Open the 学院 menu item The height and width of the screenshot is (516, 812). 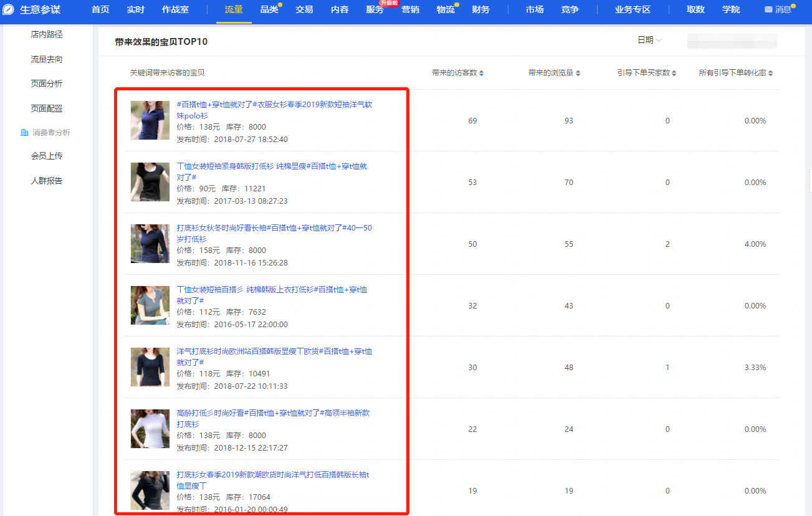(730, 10)
